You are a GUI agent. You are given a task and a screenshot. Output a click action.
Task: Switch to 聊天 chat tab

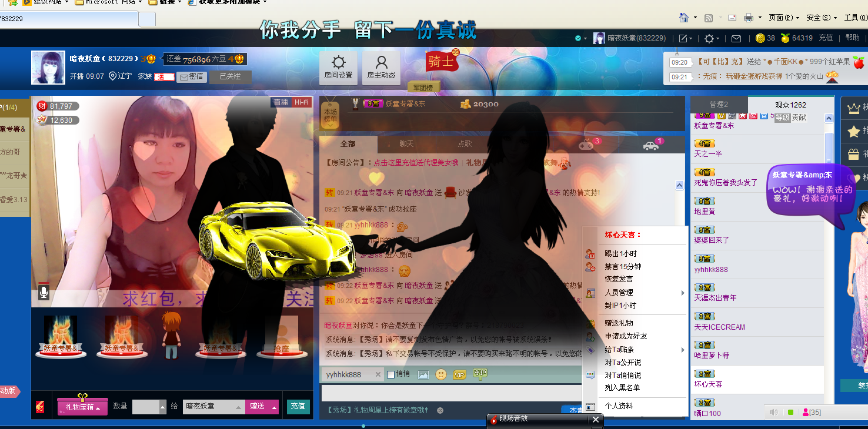pos(406,144)
